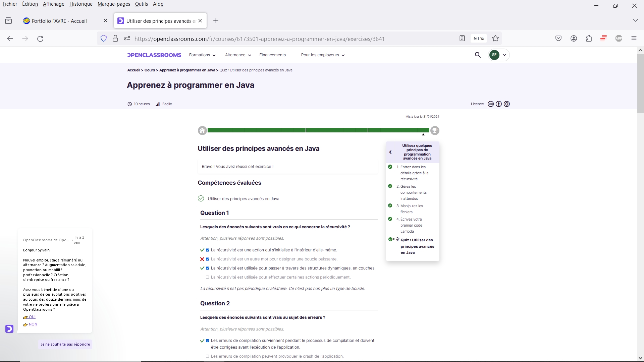Click the trophy icon ending the progress bar
Screen dimensions: 644x362
(435, 130)
